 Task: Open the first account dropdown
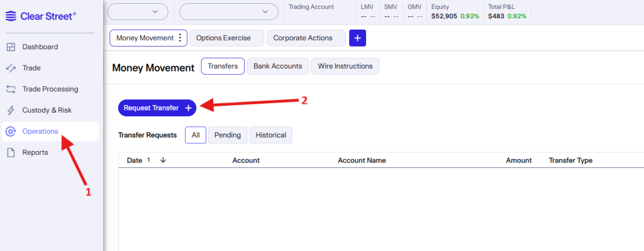[x=138, y=11]
